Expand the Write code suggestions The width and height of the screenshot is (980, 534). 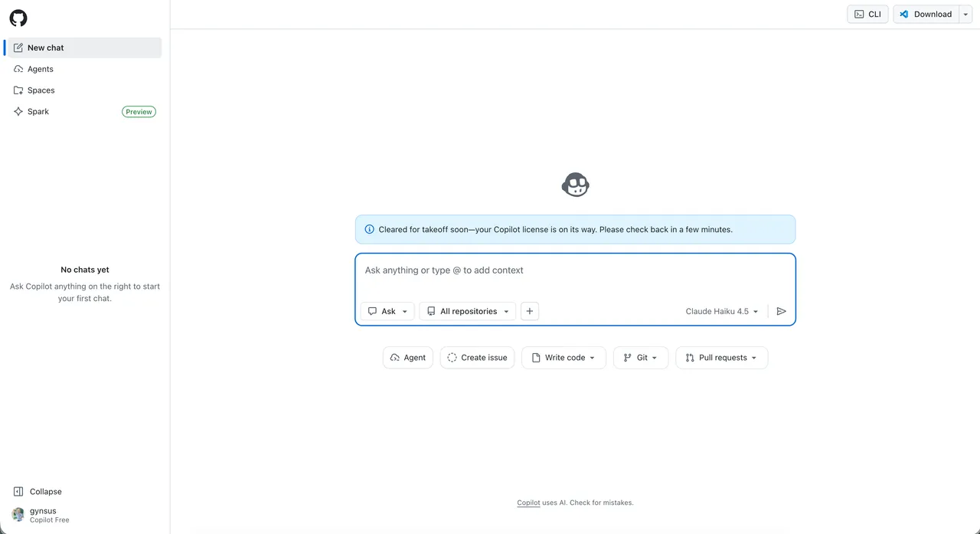coord(563,358)
